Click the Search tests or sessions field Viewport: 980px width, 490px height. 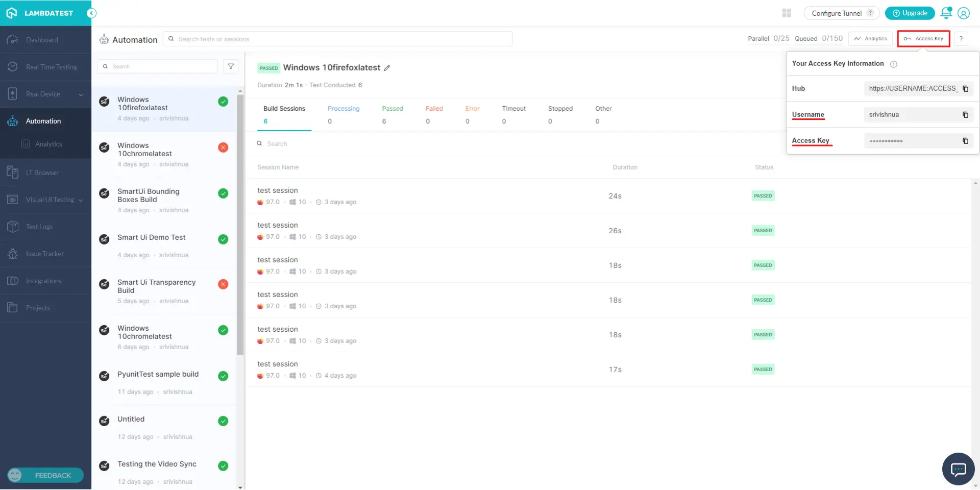coord(338,39)
